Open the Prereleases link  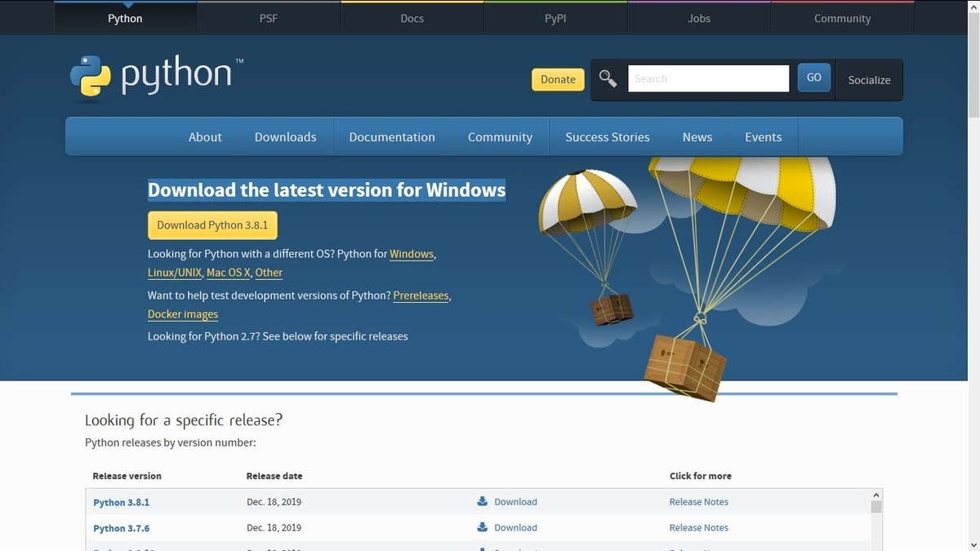point(421,295)
